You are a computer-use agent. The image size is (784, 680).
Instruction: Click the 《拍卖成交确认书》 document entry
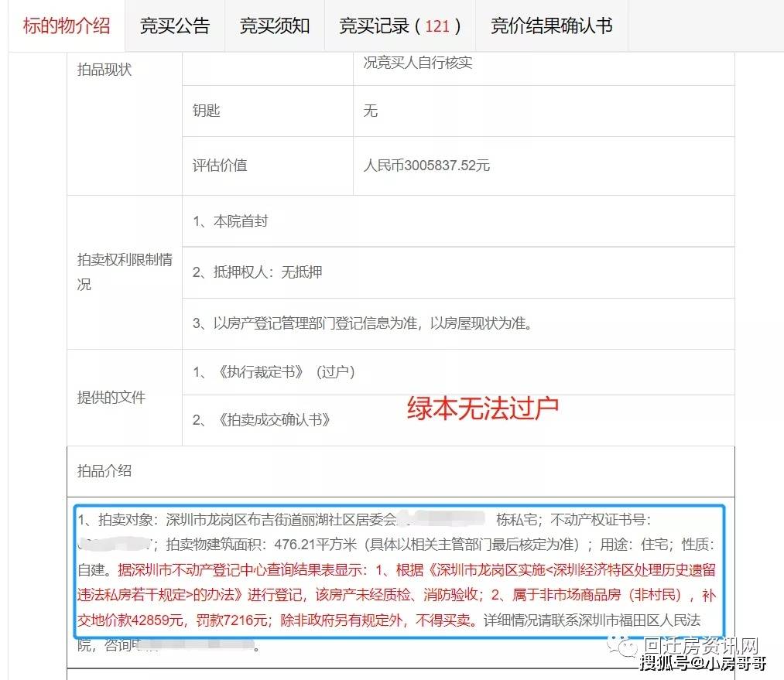pyautogui.click(x=262, y=420)
